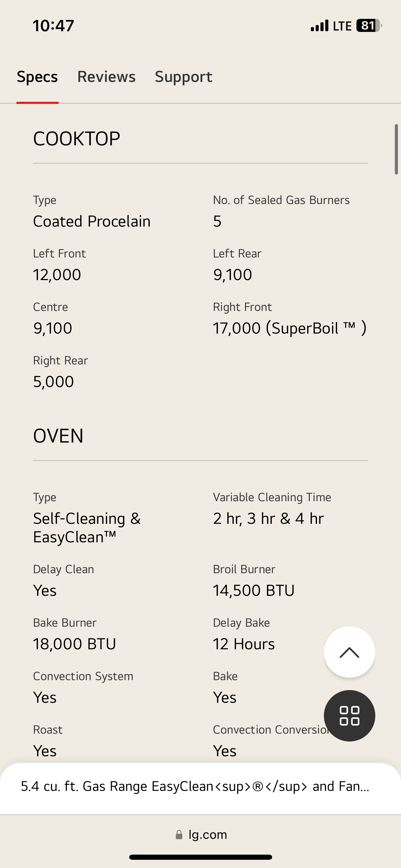Select the Specs tab
The width and height of the screenshot is (401, 868).
(x=37, y=77)
